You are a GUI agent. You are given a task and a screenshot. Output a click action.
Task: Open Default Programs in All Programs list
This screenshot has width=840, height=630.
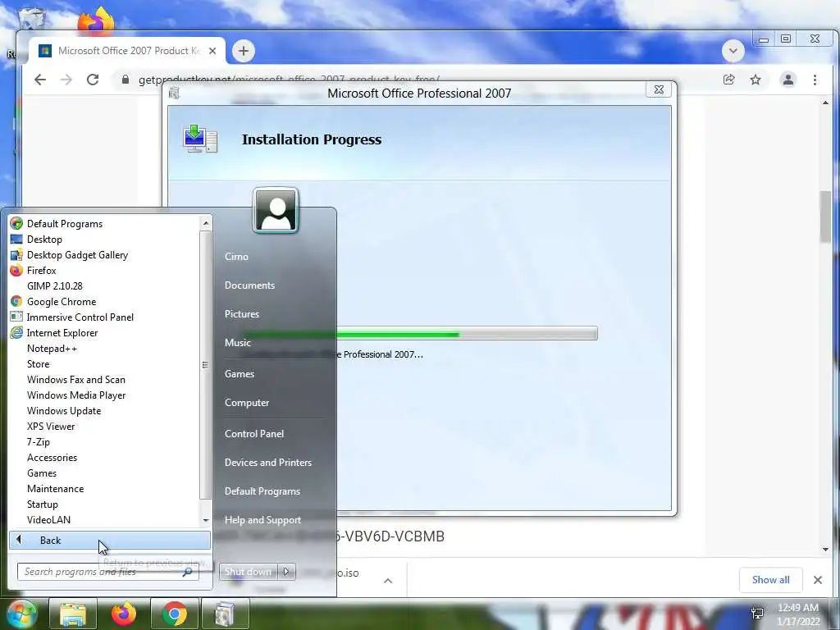click(64, 224)
